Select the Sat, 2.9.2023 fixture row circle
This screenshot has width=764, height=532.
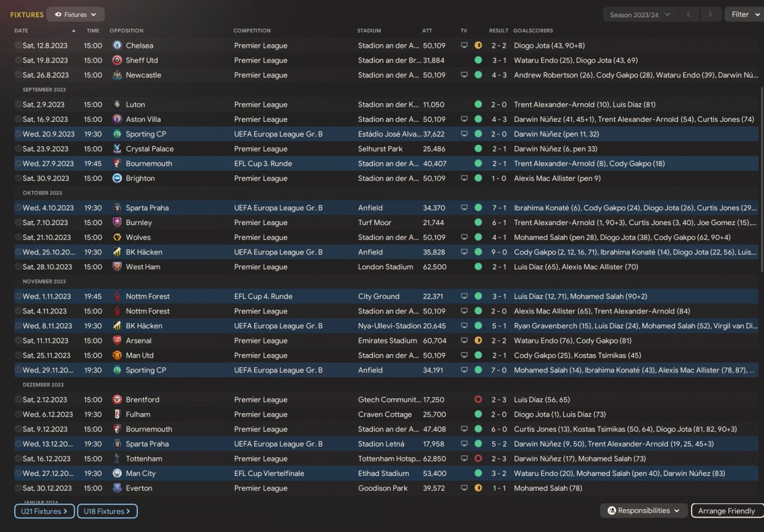click(18, 104)
